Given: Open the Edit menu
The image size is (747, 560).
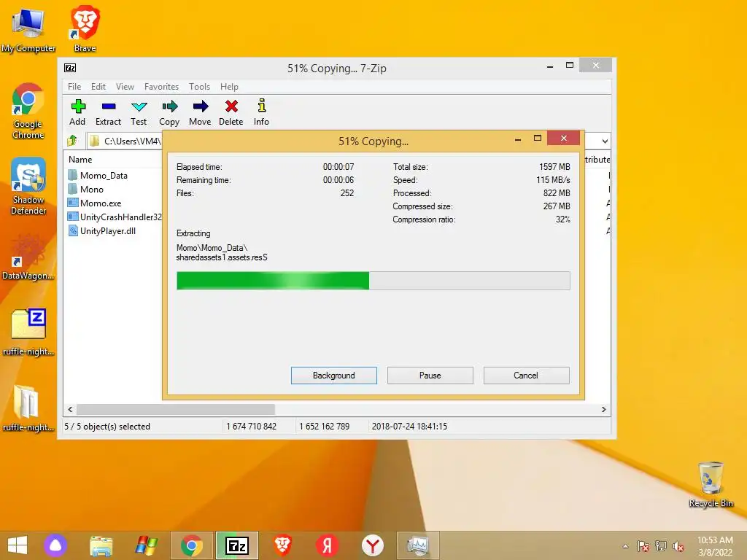Looking at the screenshot, I should coord(98,87).
